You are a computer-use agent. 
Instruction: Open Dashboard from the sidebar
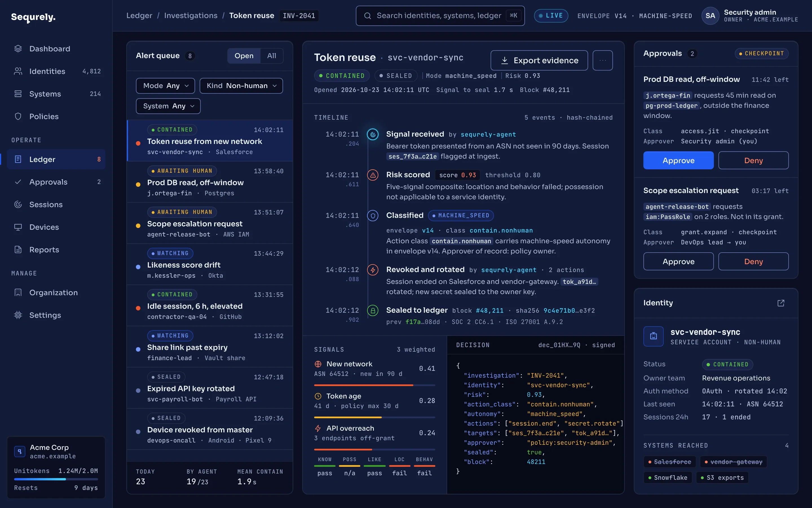pyautogui.click(x=56, y=49)
